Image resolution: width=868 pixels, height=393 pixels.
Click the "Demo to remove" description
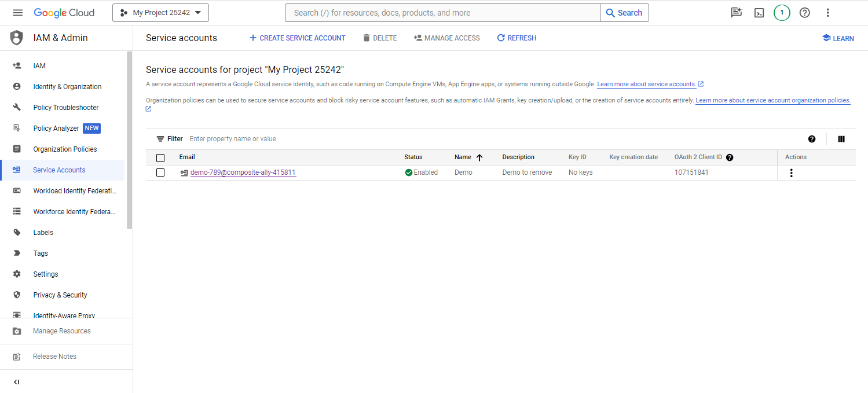click(527, 172)
